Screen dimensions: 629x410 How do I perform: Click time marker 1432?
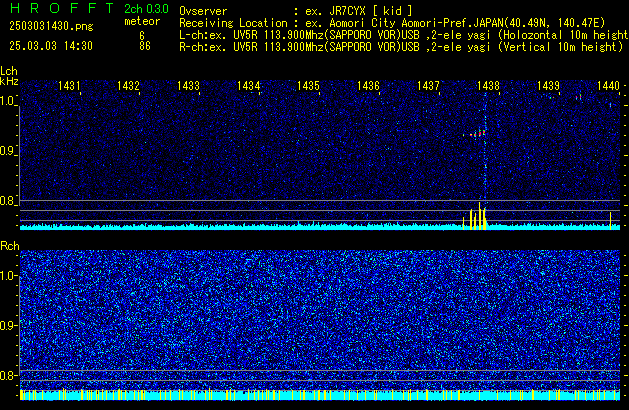pyautogui.click(x=128, y=86)
